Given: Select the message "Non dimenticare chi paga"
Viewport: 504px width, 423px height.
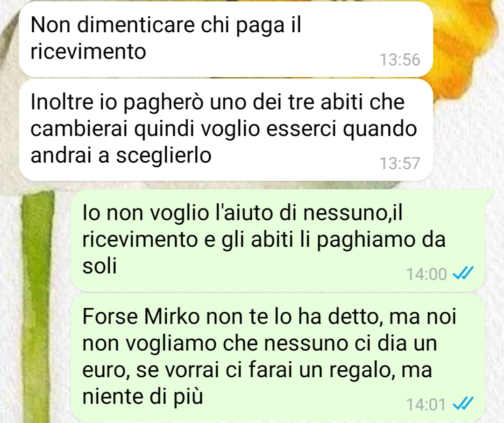Looking at the screenshot, I should (x=226, y=39).
